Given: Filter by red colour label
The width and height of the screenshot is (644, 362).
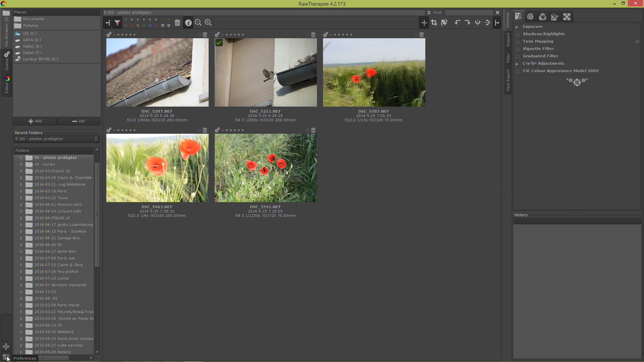Looking at the screenshot, I should point(132,25).
